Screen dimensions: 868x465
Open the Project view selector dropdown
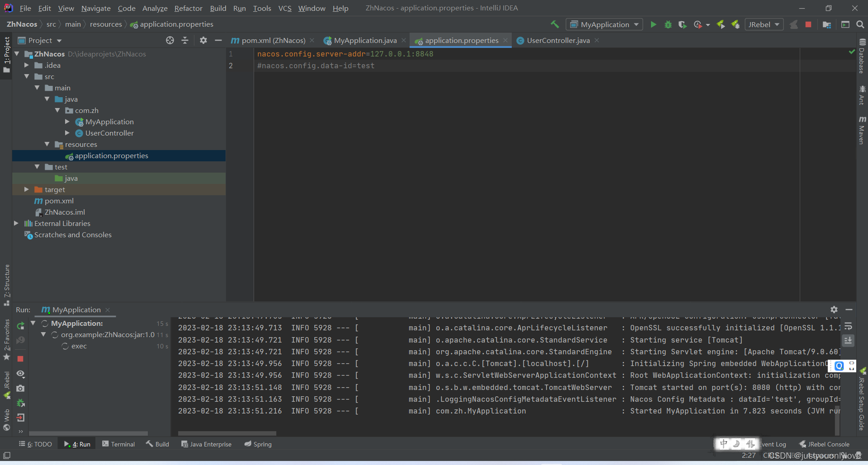[40, 40]
